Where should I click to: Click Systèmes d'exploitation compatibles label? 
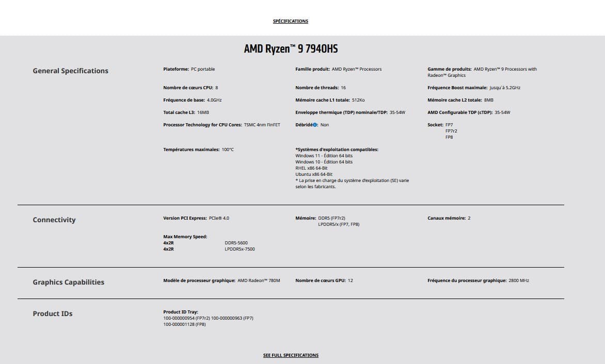[x=337, y=150]
